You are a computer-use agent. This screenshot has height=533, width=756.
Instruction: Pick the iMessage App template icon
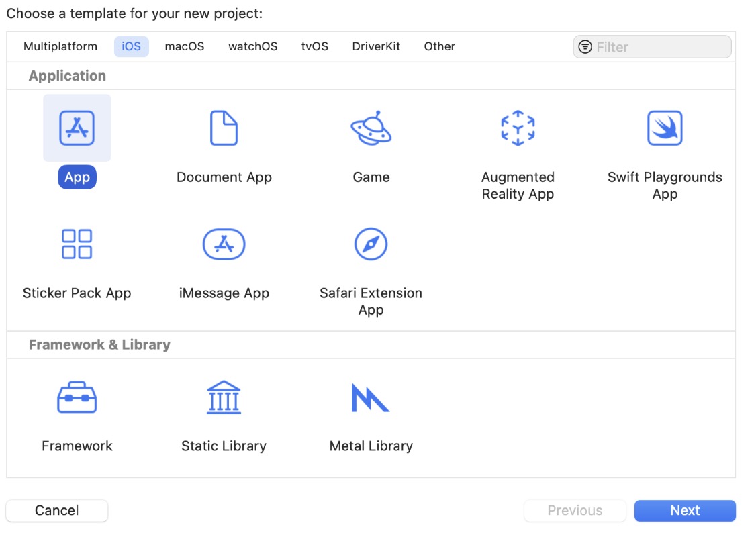pos(224,244)
